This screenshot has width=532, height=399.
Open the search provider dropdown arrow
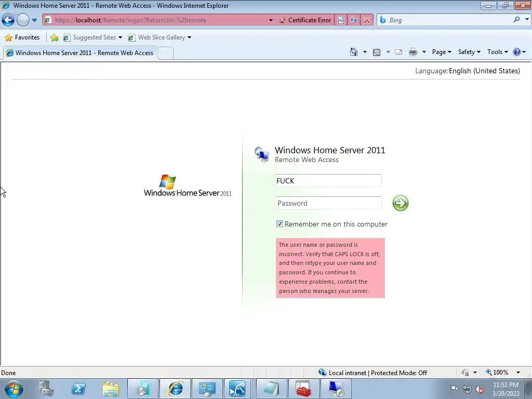pyautogui.click(x=527, y=20)
